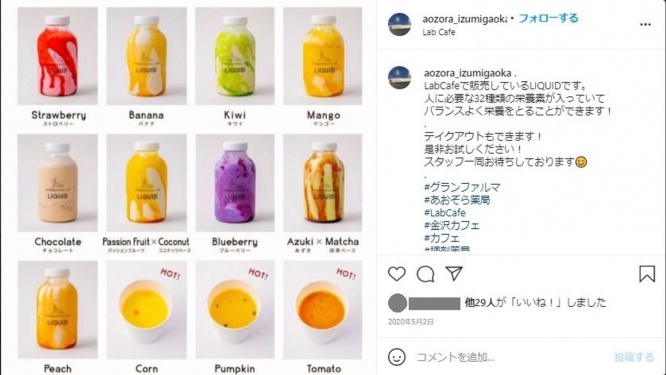Open the Lab Cafe location link
666x375 pixels.
[x=439, y=32]
